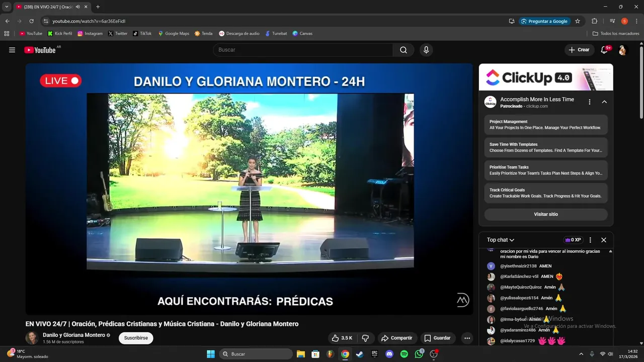Click Visitar sitio on the ad

pos(546,214)
